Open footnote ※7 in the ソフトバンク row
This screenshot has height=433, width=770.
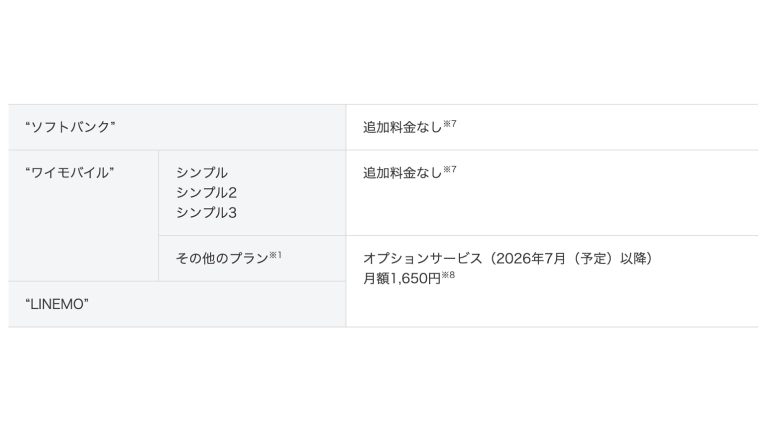pyautogui.click(x=450, y=123)
